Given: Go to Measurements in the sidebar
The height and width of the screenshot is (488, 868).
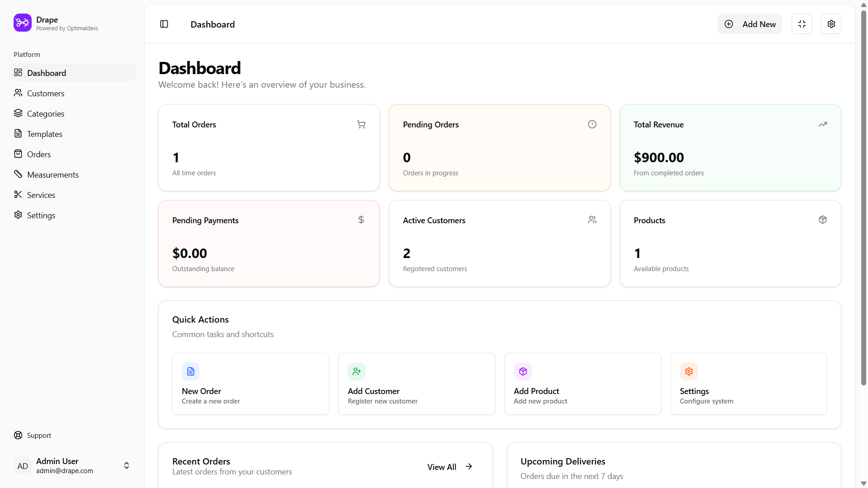Looking at the screenshot, I should 52,174.
